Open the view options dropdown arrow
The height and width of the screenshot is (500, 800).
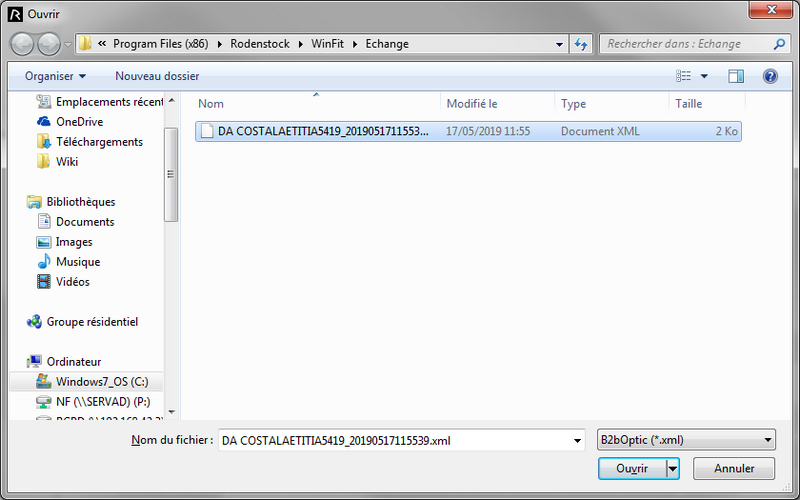(x=704, y=77)
